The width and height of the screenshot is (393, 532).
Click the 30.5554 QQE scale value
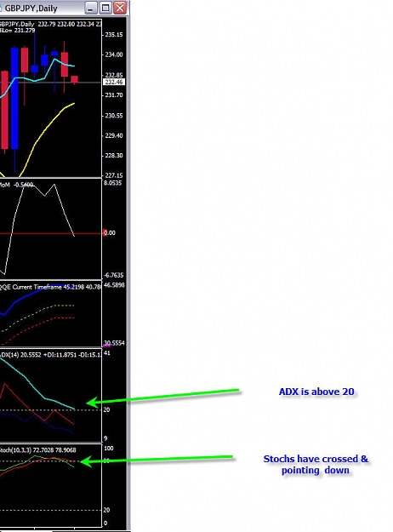(x=114, y=343)
